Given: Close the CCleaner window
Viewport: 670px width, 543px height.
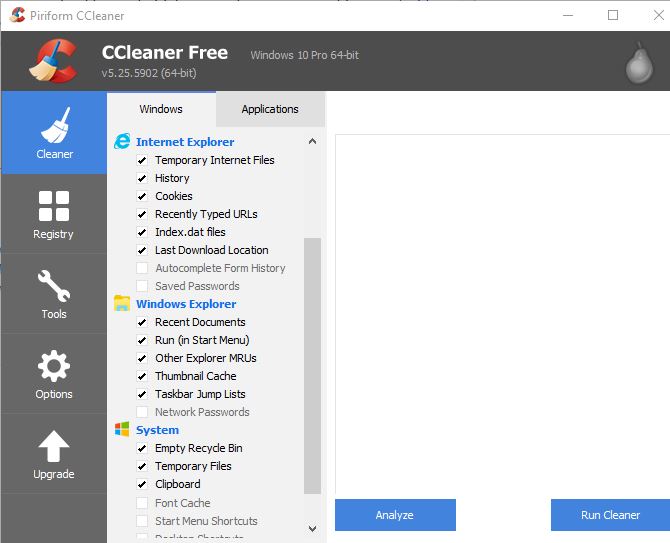Looking at the screenshot, I should (658, 15).
